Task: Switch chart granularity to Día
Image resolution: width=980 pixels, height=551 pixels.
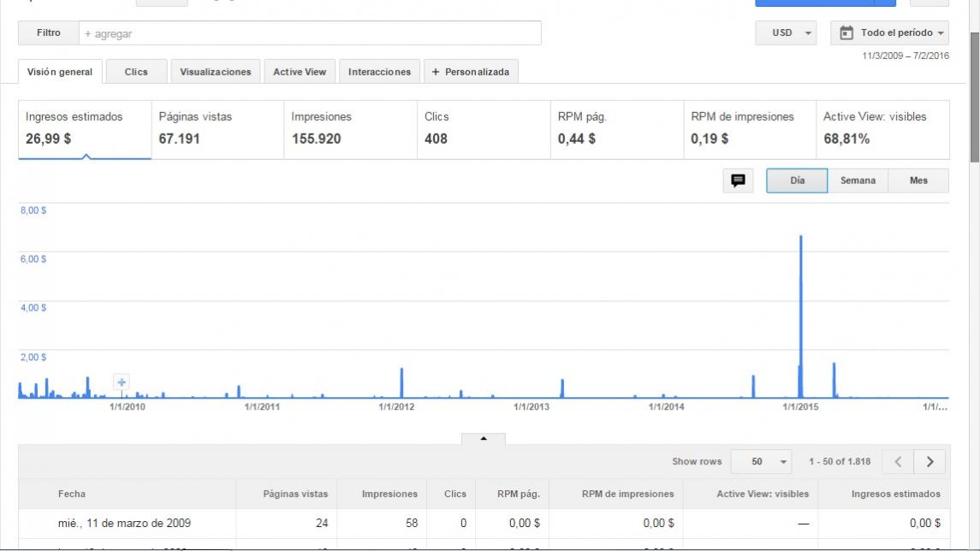Action: click(797, 181)
